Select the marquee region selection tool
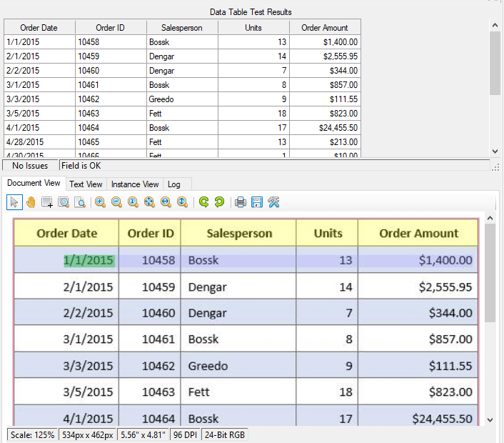504x443 pixels. click(x=47, y=202)
